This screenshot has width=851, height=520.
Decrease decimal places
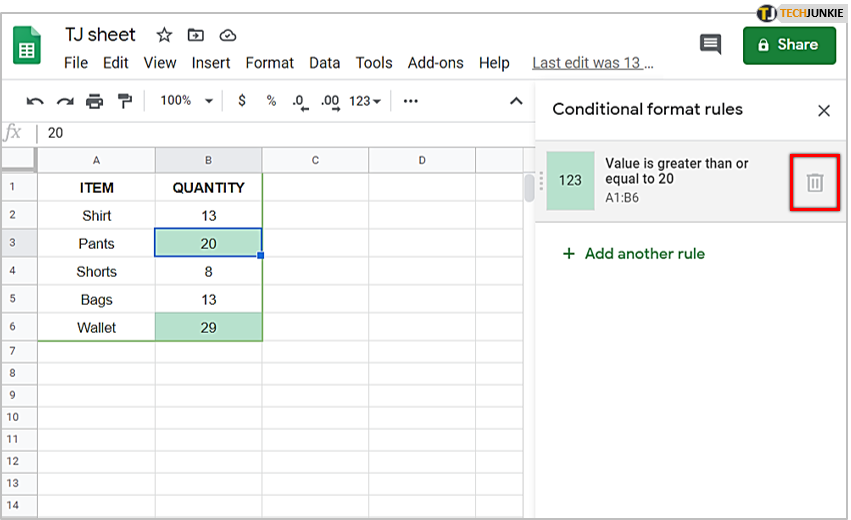[x=300, y=102]
